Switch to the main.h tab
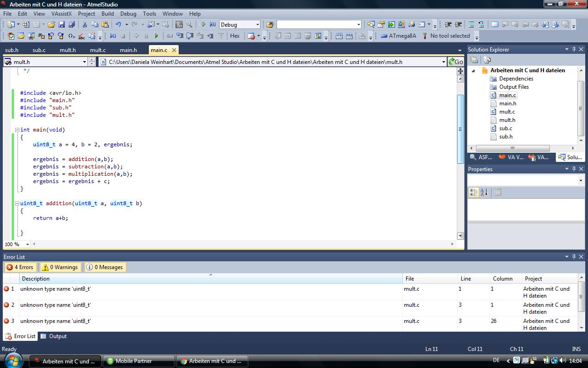588x368 pixels. click(x=128, y=50)
